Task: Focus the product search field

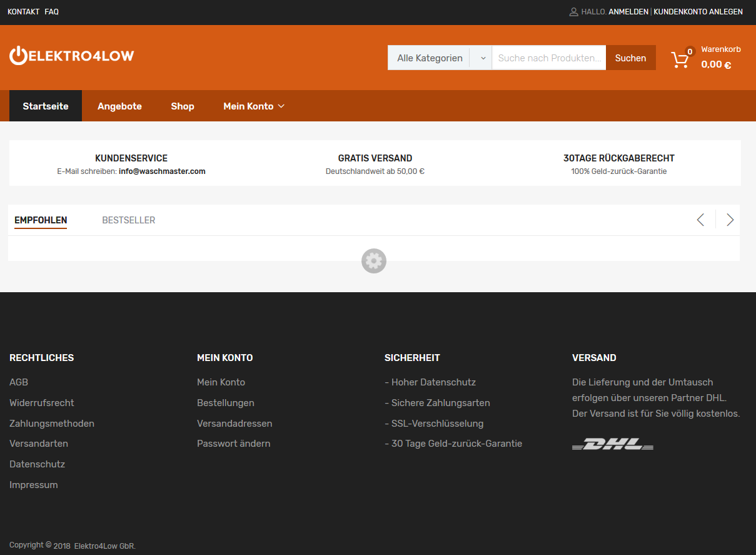Action: click(x=548, y=58)
